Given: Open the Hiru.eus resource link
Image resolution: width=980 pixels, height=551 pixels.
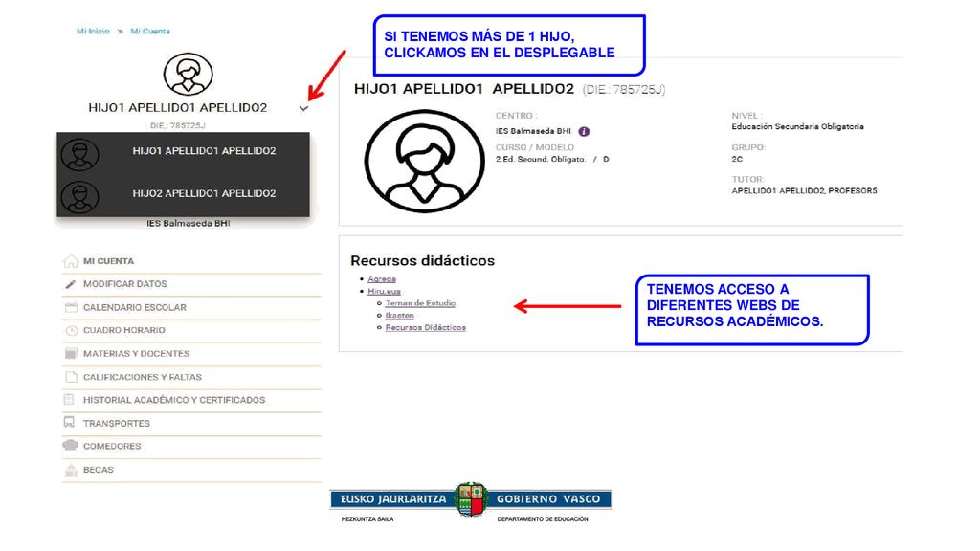Looking at the screenshot, I should [385, 292].
